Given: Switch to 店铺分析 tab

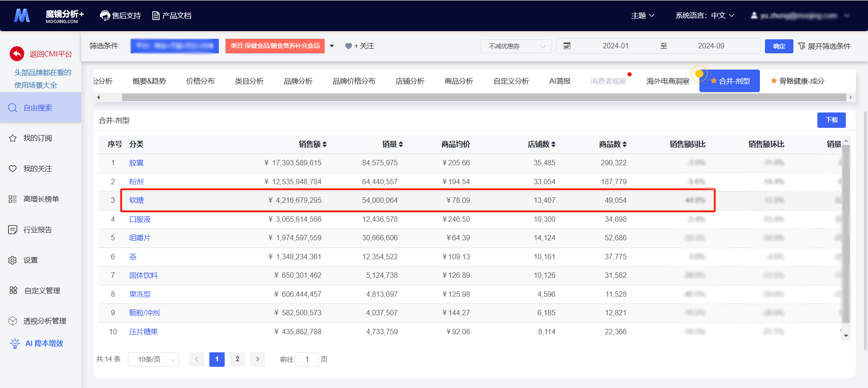Looking at the screenshot, I should click(x=410, y=81).
